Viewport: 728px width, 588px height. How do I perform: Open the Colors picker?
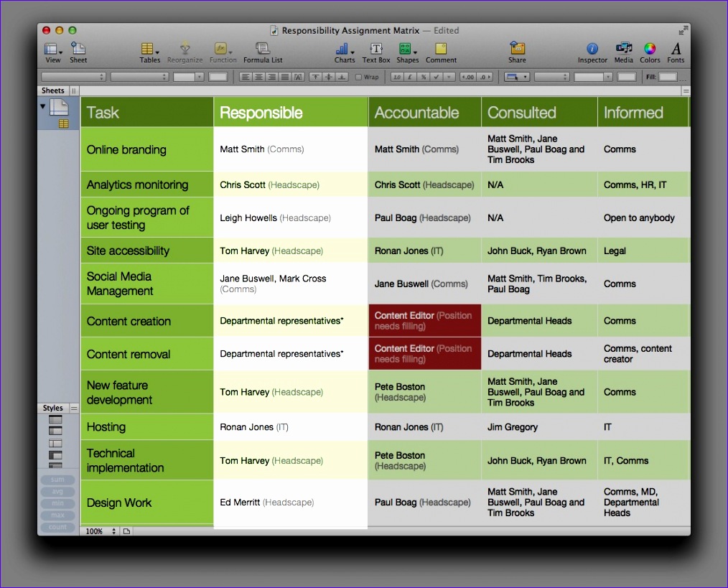(650, 52)
